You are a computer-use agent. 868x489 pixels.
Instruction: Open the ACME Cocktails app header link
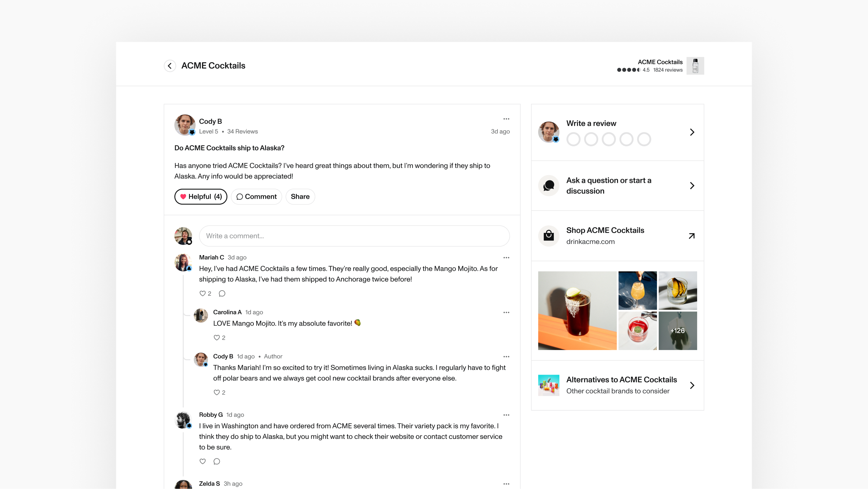pyautogui.click(x=660, y=66)
